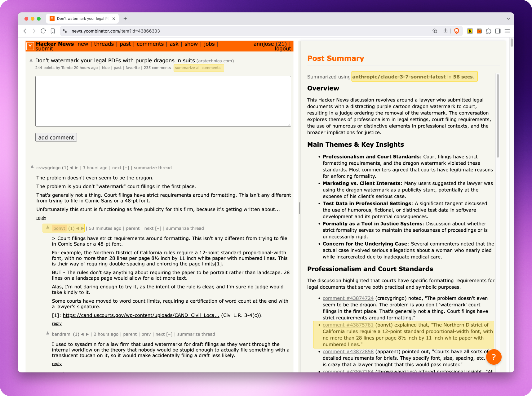Click summarize all comments link

tap(198, 68)
